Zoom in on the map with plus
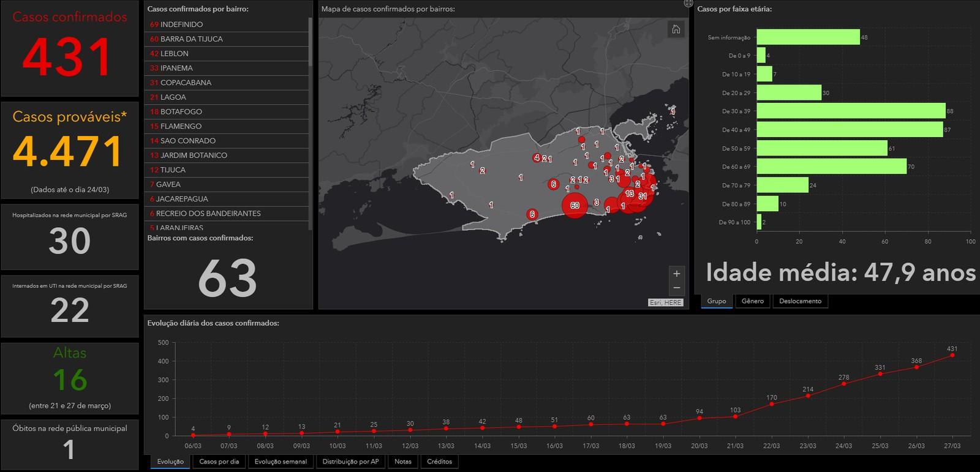 tap(676, 274)
